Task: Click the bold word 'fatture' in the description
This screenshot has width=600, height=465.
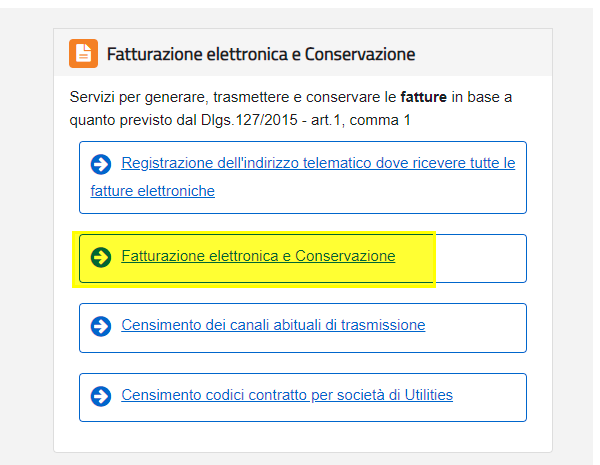Action: pyautogui.click(x=424, y=97)
